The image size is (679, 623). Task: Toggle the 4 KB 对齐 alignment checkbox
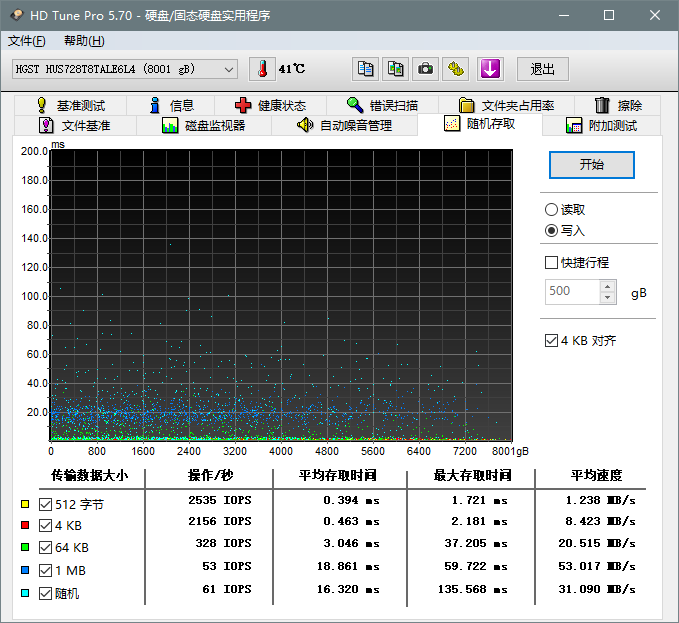pyautogui.click(x=551, y=340)
